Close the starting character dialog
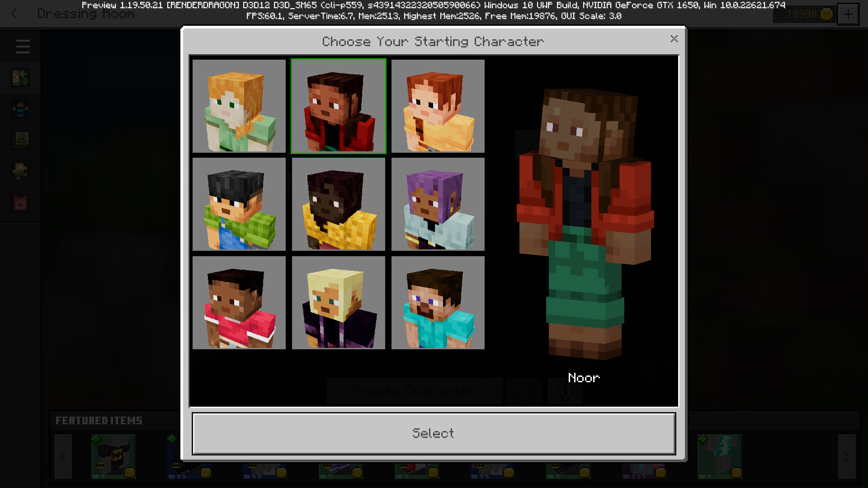868x488 pixels. click(x=674, y=39)
